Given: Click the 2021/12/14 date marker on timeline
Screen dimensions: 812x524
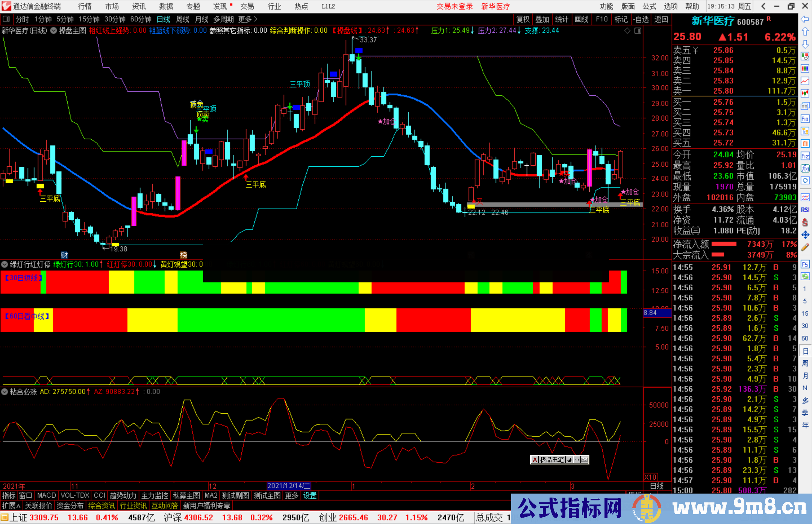Looking at the screenshot, I should click(x=289, y=486).
